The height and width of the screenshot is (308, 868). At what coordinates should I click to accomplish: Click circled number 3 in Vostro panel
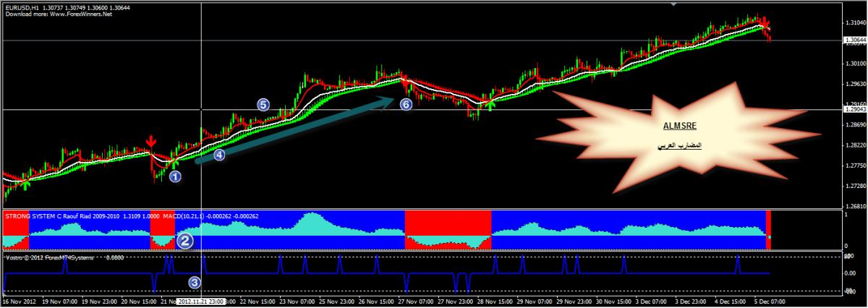[194, 282]
